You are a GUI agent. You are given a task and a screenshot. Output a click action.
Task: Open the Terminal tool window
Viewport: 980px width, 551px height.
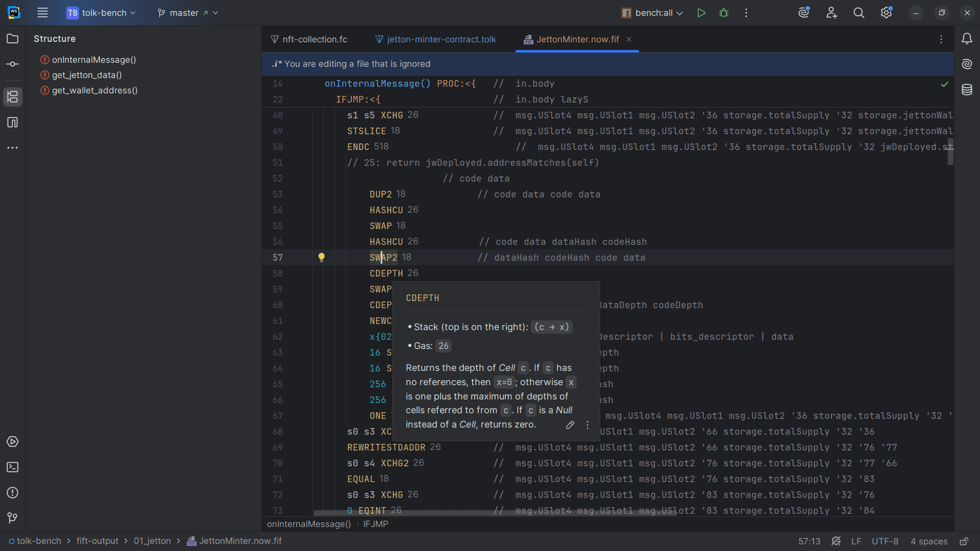[x=13, y=467]
